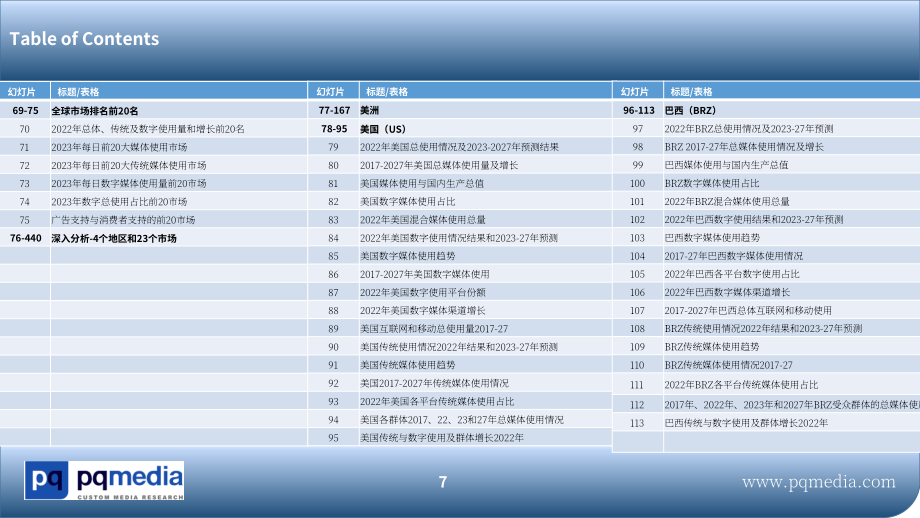This screenshot has height=518, width=920.
Task: Click '巴西传统与数字使用及群体增长2022年' row
Action: coord(746,423)
